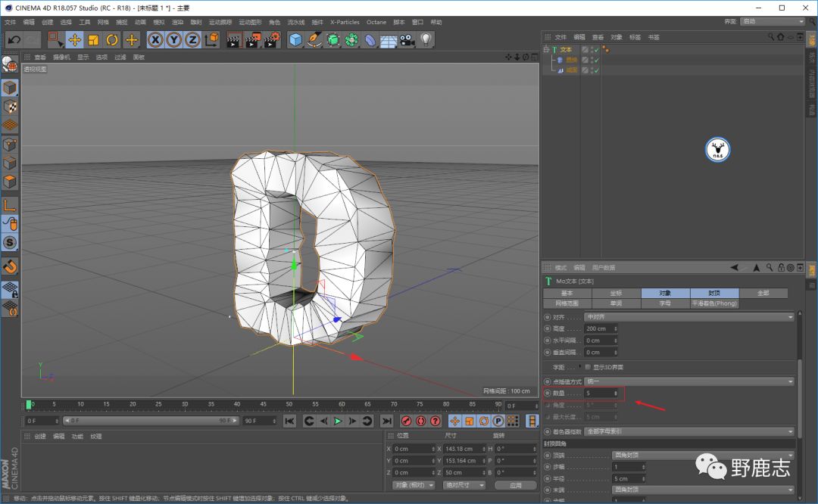Click the attribute manager back arrow
818x504 pixels.
pyautogui.click(x=734, y=268)
